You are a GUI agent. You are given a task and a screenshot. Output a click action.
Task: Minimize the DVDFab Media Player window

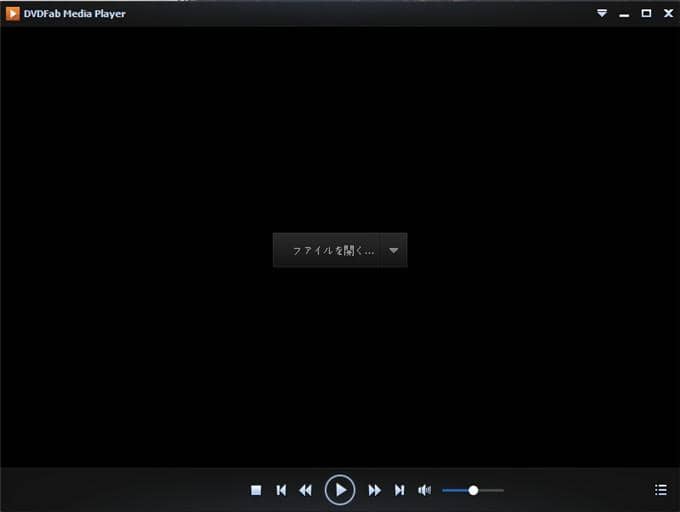[624, 15]
